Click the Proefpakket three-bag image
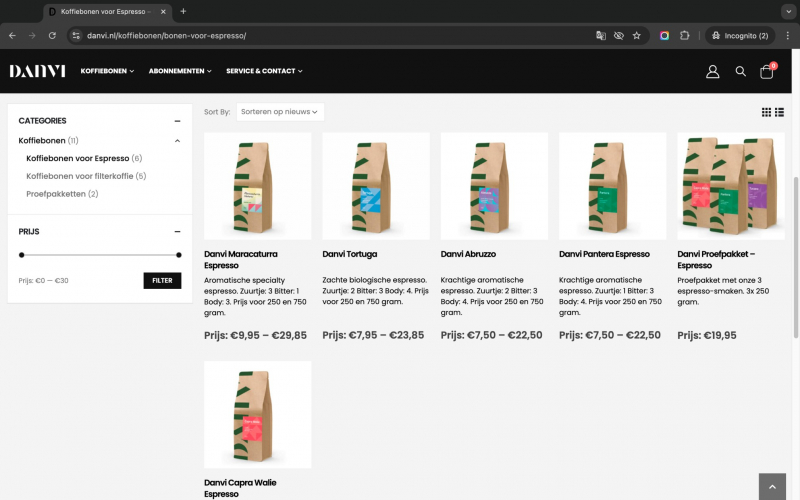This screenshot has height=500, width=800. point(731,186)
